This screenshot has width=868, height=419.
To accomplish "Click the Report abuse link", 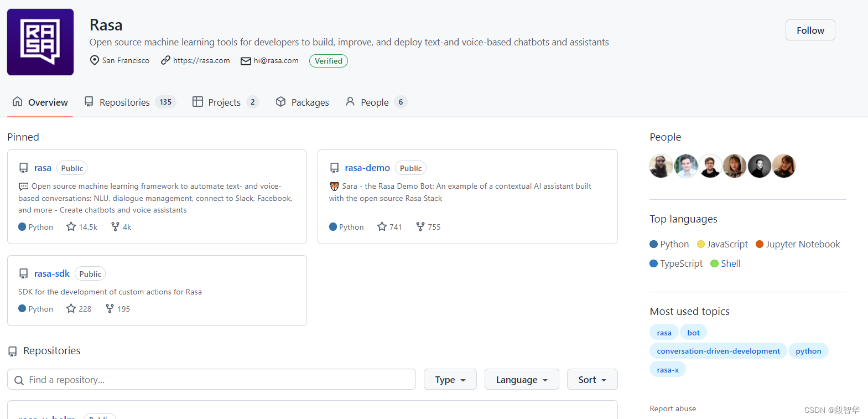I will (x=673, y=408).
